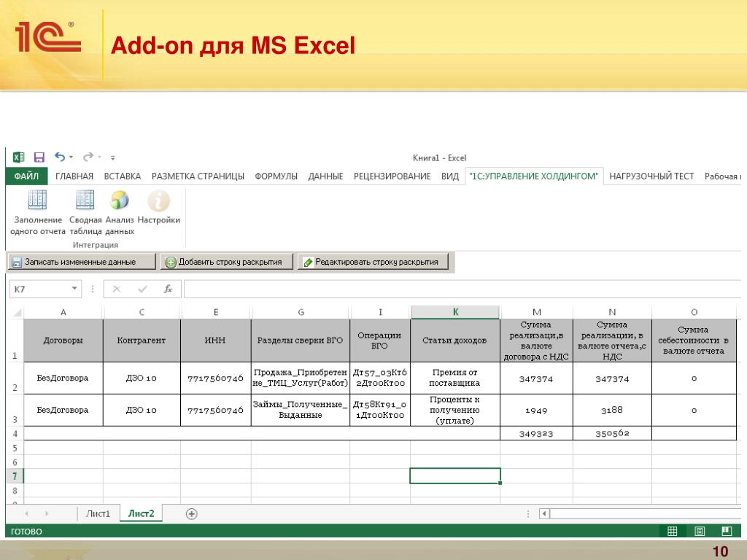Viewport: 747px width, 560px height.
Task: Click cell Проценты к получению (уплате)
Action: coord(455,410)
